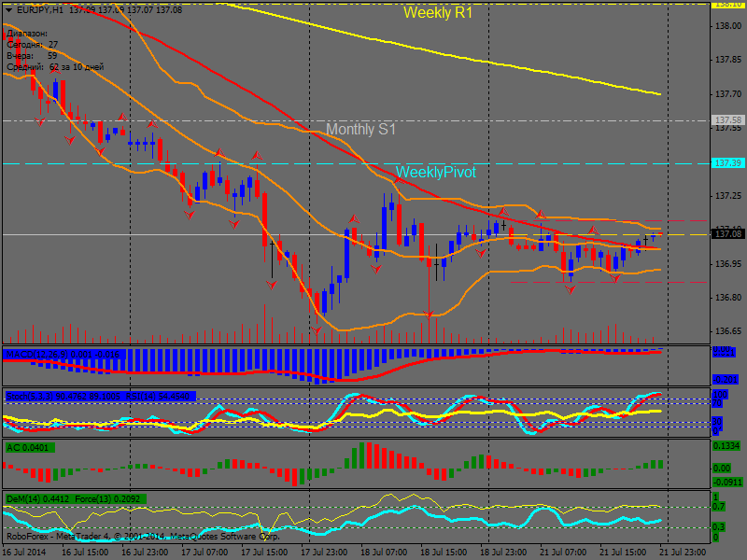Click the cyan 137.39 price tag
The width and height of the screenshot is (747, 560).
(726, 162)
